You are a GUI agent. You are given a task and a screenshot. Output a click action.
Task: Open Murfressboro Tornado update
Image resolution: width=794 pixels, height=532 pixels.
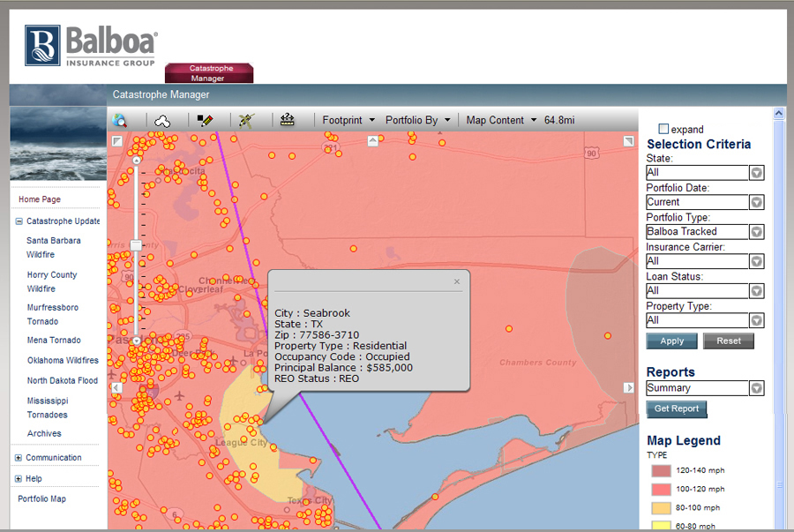click(x=53, y=314)
